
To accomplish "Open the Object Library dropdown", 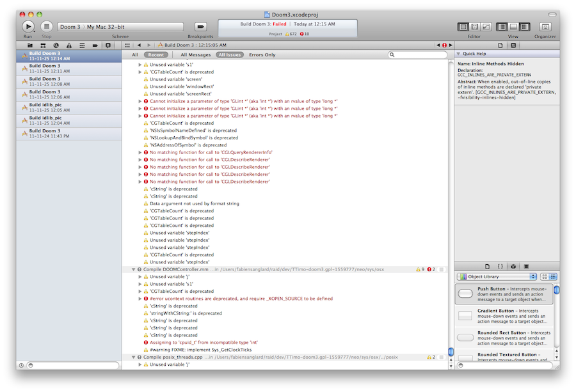I will point(497,276).
